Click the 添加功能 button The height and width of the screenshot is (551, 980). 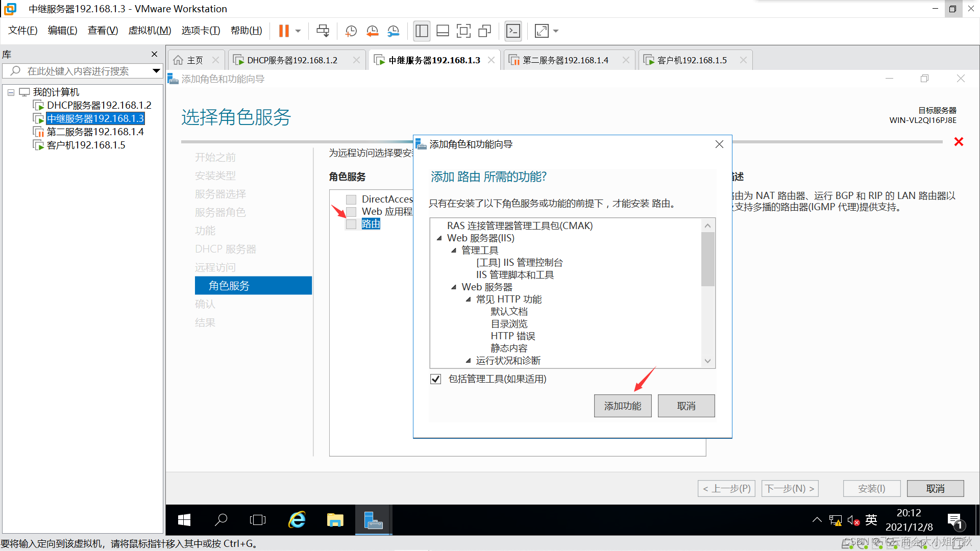(x=622, y=406)
